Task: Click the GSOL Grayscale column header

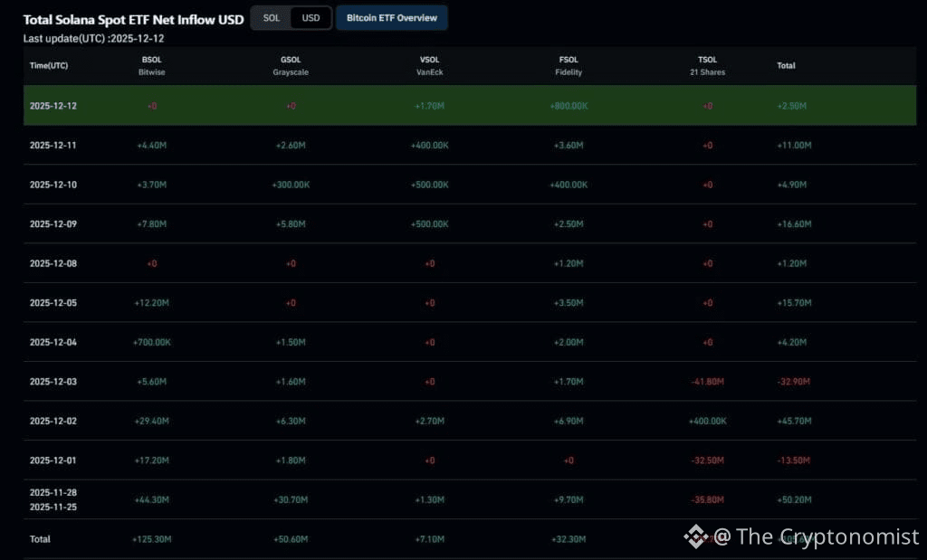Action: [291, 65]
